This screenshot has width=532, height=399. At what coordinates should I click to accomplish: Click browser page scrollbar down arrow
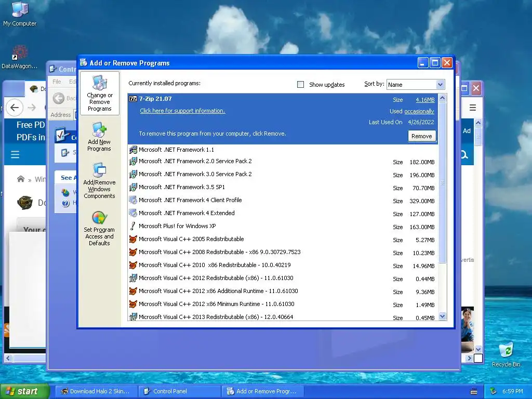[x=478, y=349]
